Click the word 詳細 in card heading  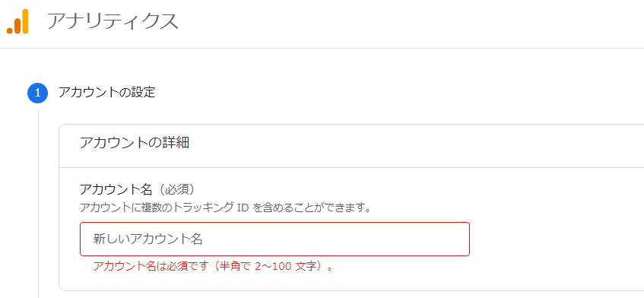click(x=176, y=143)
